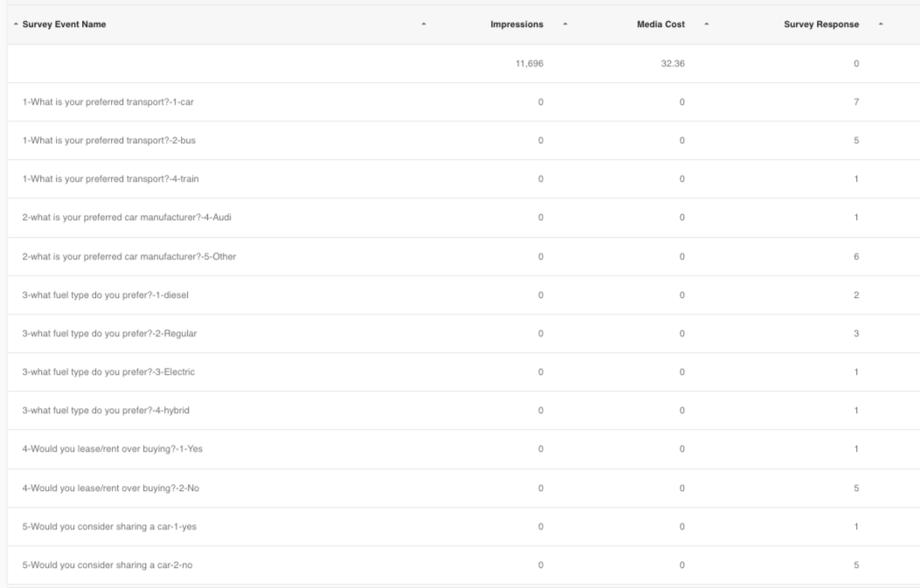
Task: Click the car manufacturer Audi row label
Action: pos(127,218)
